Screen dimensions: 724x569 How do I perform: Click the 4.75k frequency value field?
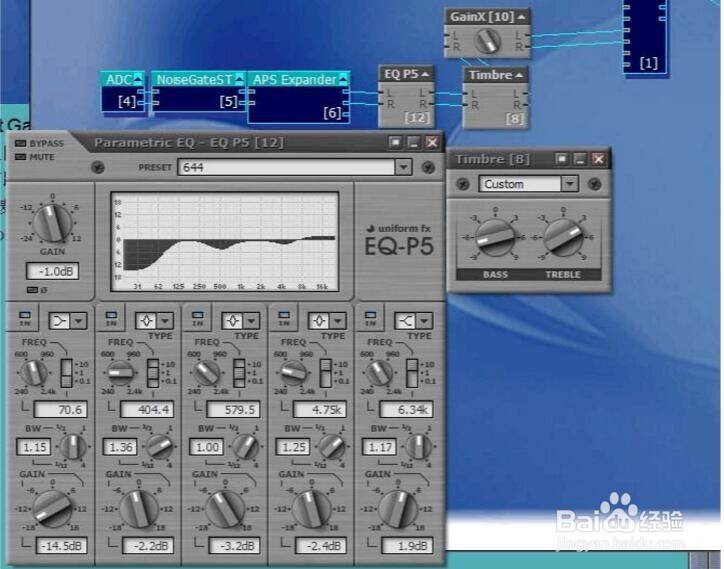(320, 409)
